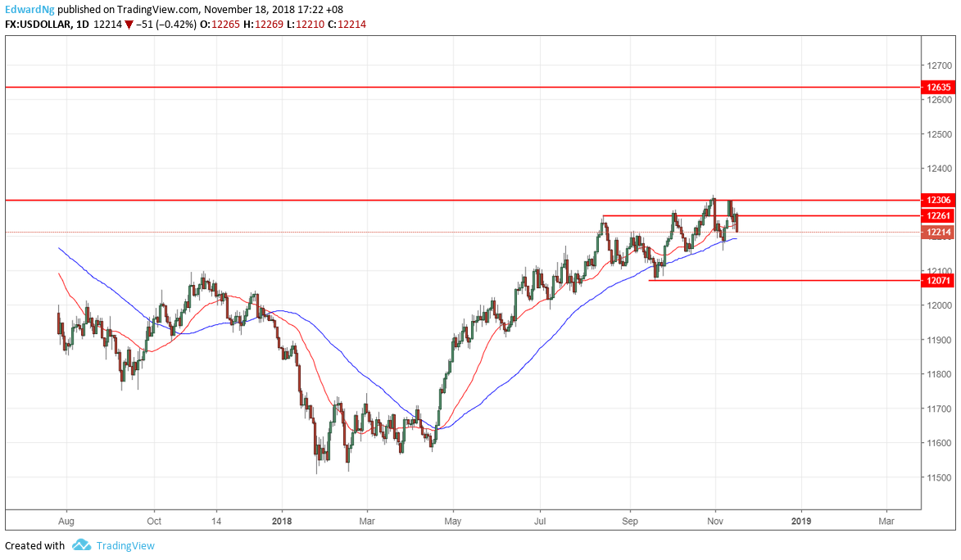Click the 11800 price axis value
The width and height of the screenshot is (961, 560).
[939, 373]
